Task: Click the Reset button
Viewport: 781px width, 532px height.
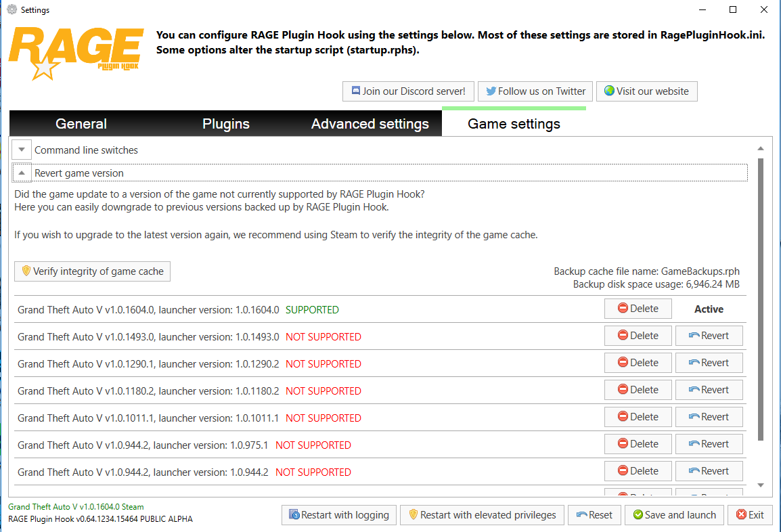Action: (594, 514)
